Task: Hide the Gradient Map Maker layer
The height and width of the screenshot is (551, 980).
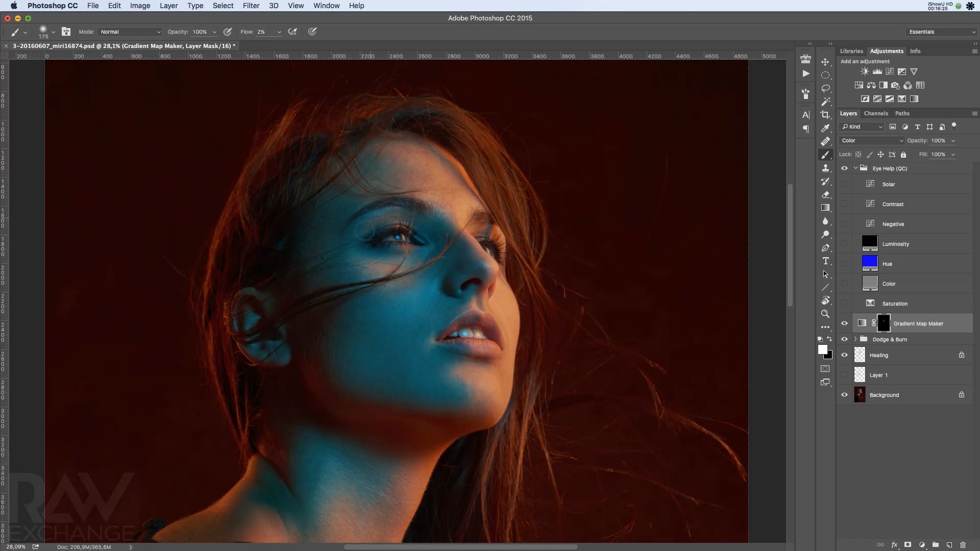Action: 844,323
